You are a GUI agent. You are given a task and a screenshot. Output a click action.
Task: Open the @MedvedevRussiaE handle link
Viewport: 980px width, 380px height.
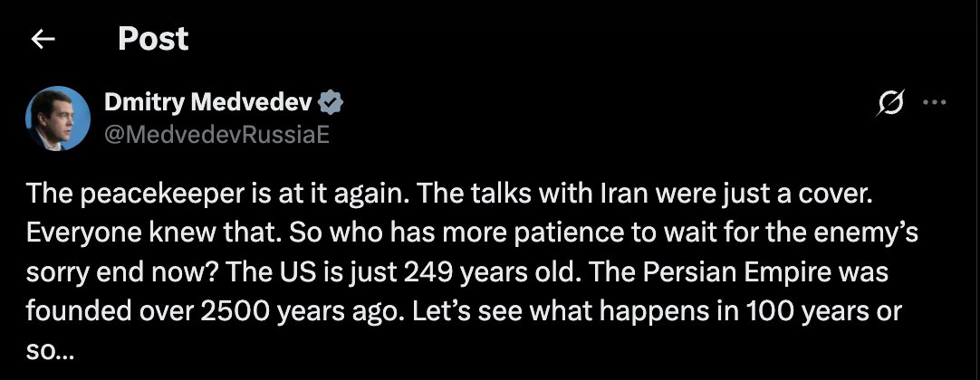point(216,134)
